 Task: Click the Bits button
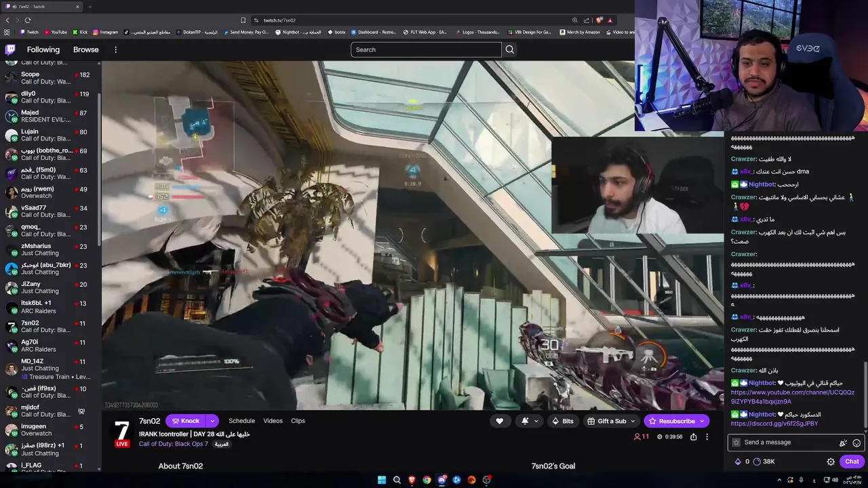pyautogui.click(x=562, y=421)
